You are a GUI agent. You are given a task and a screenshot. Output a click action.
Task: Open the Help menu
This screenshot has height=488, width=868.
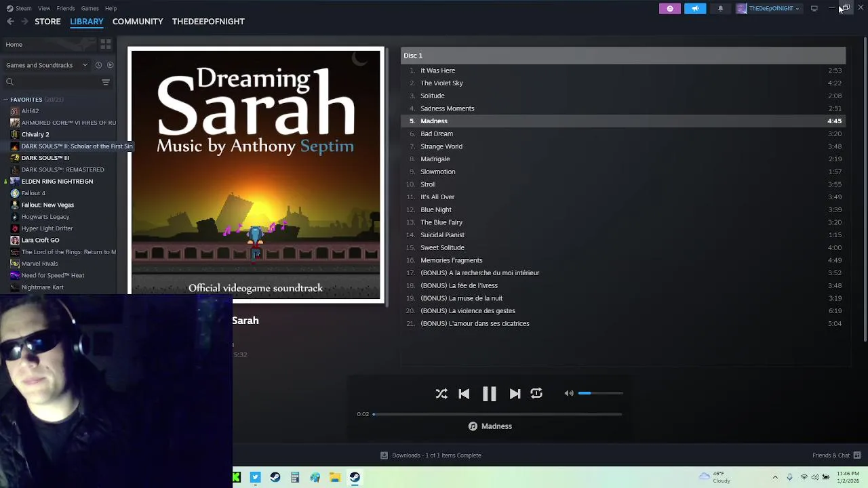click(111, 8)
